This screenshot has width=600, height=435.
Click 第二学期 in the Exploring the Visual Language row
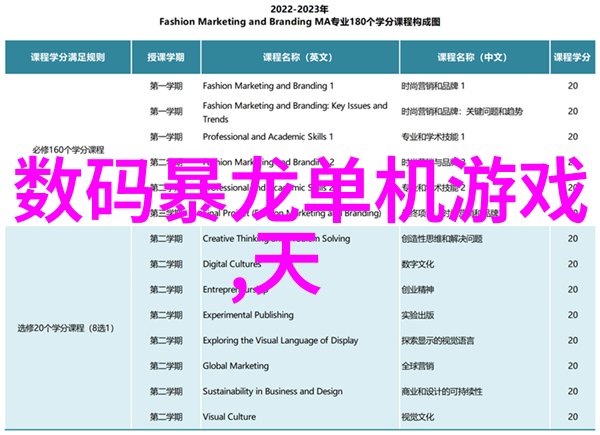pyautogui.click(x=166, y=341)
